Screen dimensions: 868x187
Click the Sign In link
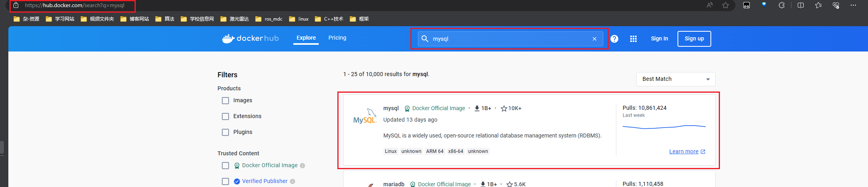[x=659, y=39]
